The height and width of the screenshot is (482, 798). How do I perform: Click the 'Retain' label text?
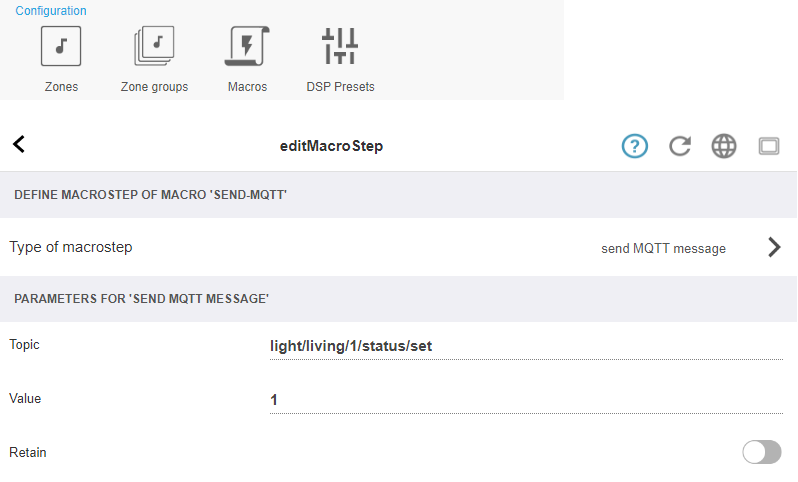coord(28,452)
